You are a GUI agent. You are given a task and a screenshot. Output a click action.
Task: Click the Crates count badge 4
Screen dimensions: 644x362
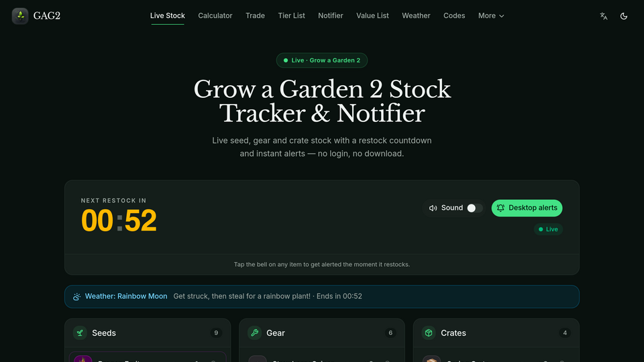pyautogui.click(x=565, y=333)
